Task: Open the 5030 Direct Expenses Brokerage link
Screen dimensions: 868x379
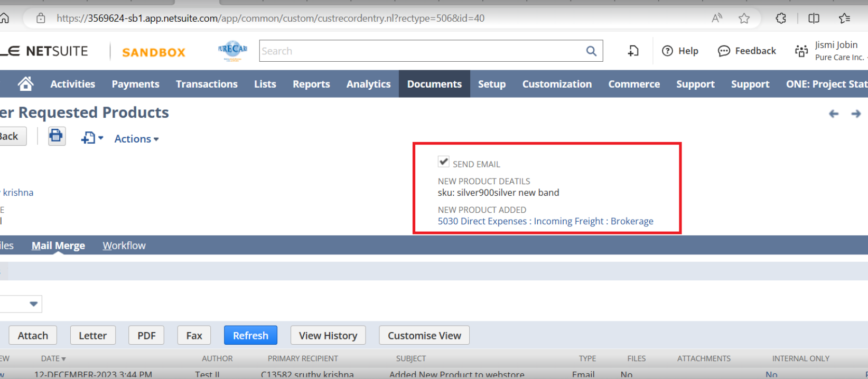Action: pos(545,221)
